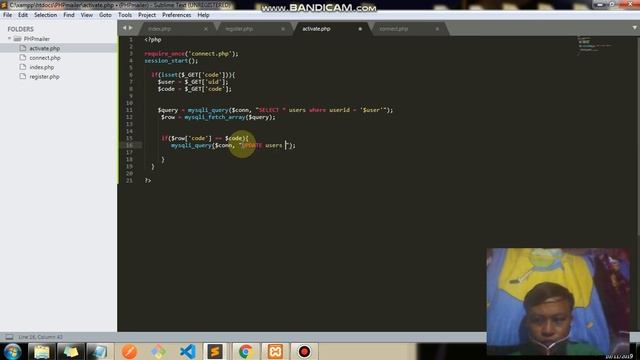Select the activate.php tab
Screen dimensions: 640x360
tap(316, 29)
